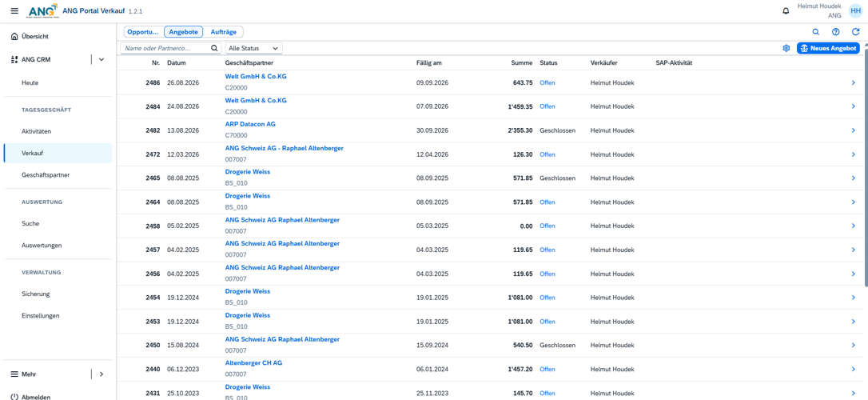The width and height of the screenshot is (868, 400).
Task: Click sum 2'355.30 in the table
Action: [x=520, y=130]
